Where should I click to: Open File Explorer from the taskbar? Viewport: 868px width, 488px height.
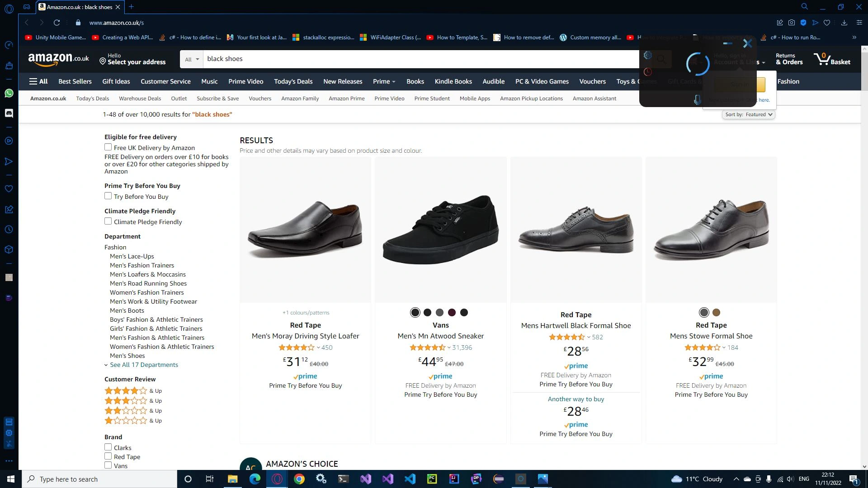[x=232, y=479]
